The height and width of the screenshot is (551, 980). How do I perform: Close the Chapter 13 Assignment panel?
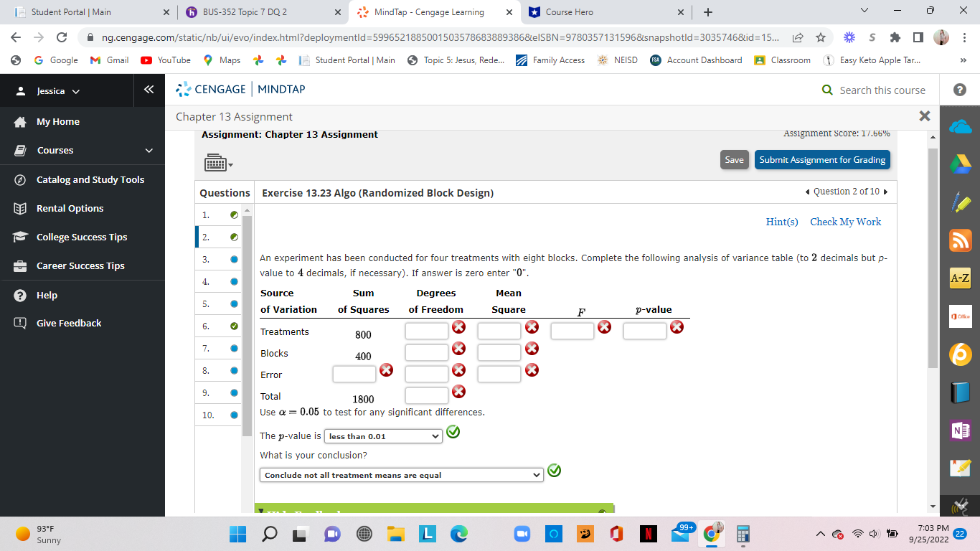[x=925, y=116]
